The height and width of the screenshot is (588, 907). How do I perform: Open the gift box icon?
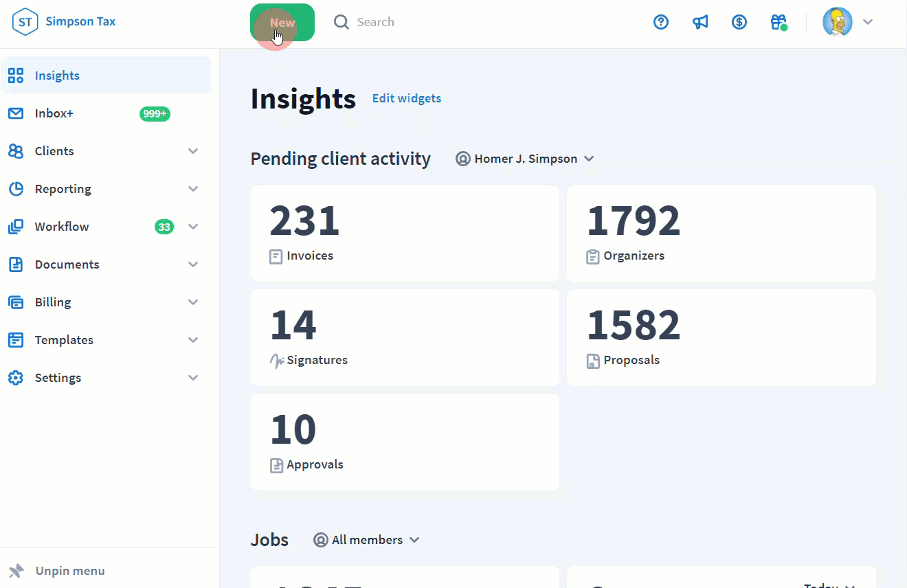779,22
